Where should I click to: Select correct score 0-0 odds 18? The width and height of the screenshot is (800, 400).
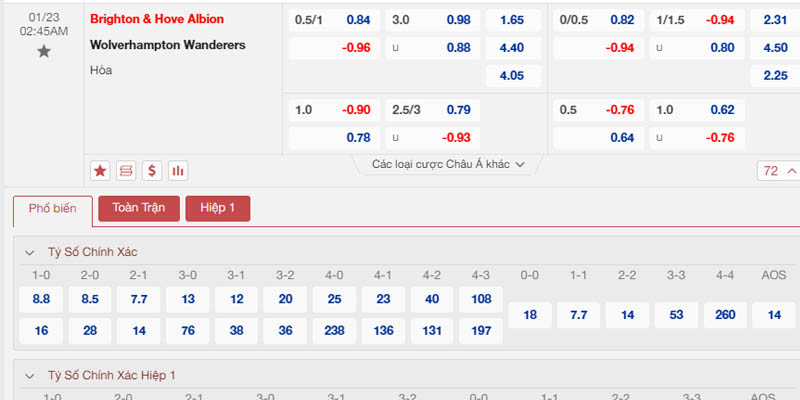(530, 315)
